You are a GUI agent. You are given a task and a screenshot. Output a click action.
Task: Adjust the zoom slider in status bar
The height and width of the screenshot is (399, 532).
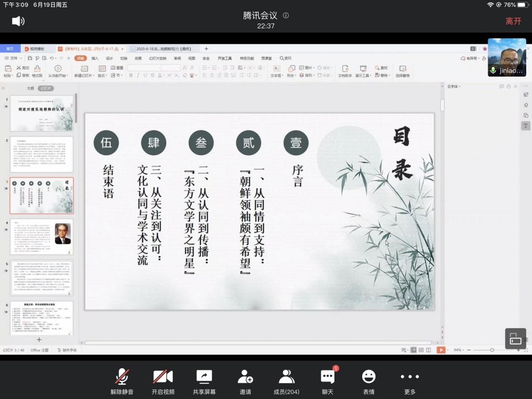(492, 350)
